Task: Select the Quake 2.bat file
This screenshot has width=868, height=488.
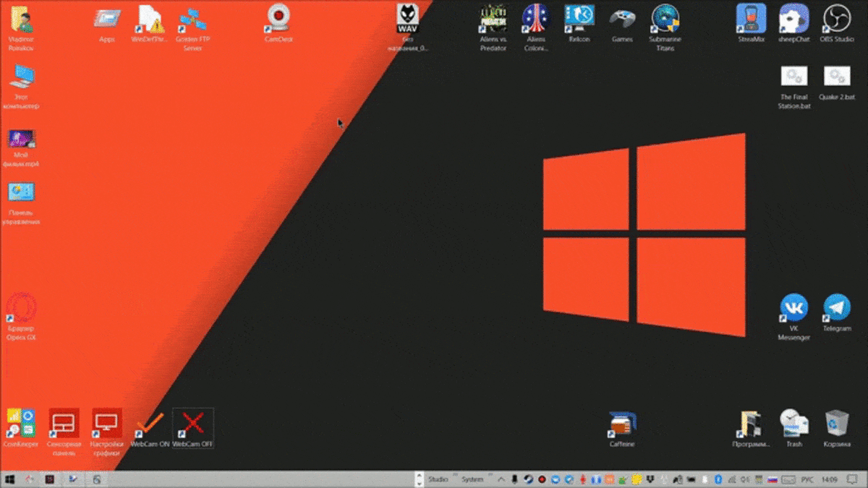Action: click(x=837, y=82)
